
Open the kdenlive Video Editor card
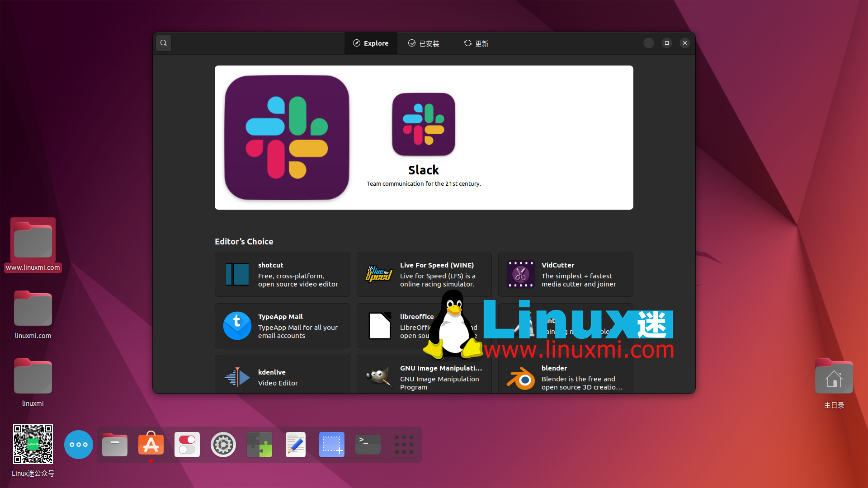point(283,374)
